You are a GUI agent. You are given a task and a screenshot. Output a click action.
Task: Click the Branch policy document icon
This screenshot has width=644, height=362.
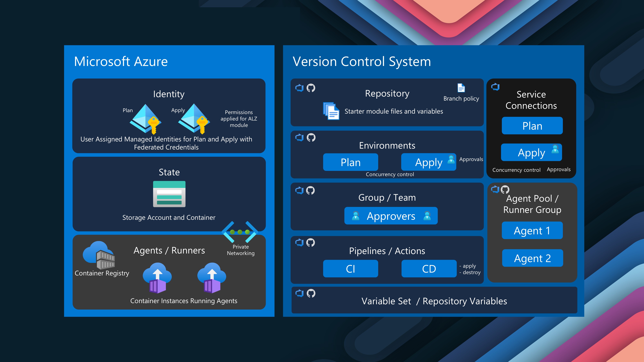click(461, 88)
